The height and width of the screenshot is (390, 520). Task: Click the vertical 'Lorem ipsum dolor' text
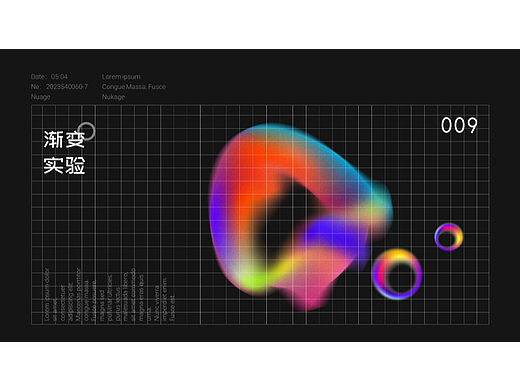tap(47, 295)
